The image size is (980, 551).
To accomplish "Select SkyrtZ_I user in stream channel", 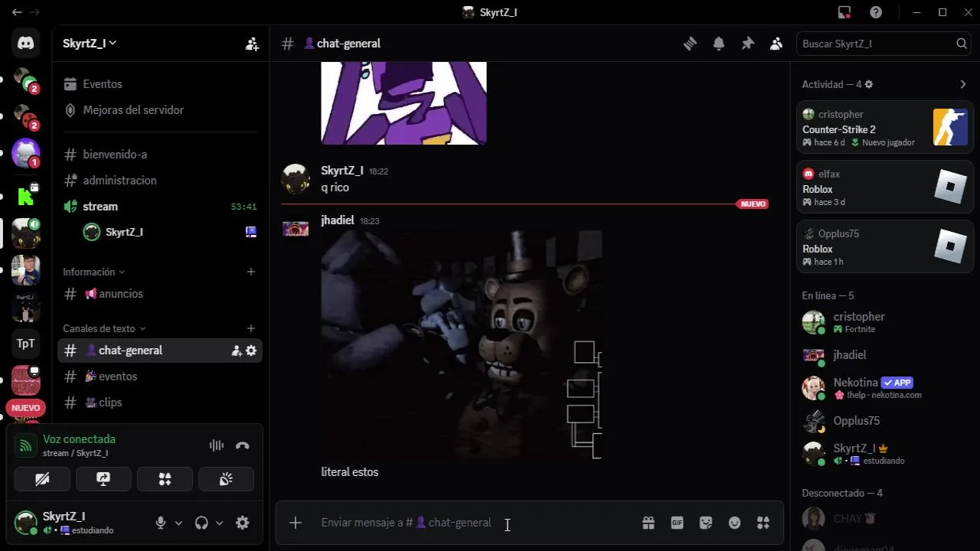I will point(170,232).
